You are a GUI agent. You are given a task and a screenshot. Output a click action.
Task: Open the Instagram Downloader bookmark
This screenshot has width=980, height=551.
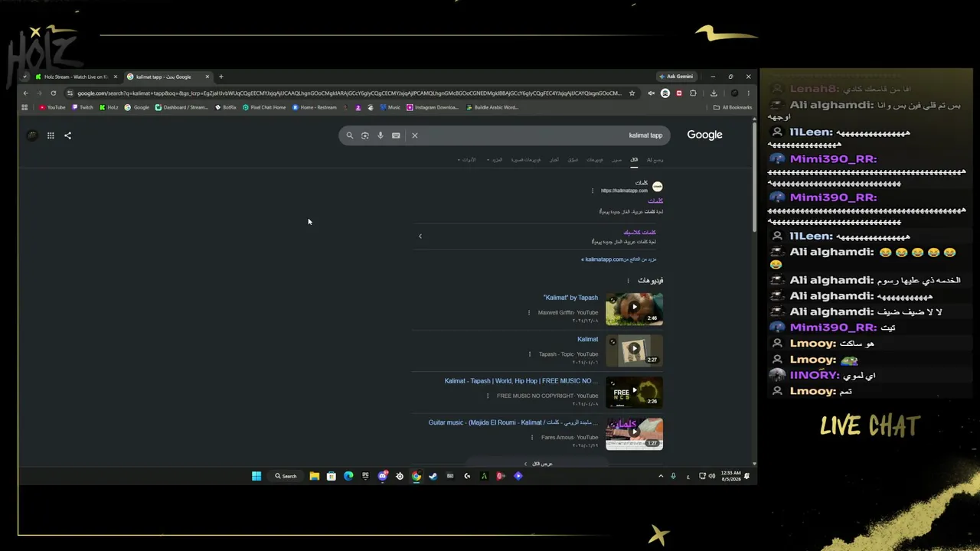coord(433,107)
